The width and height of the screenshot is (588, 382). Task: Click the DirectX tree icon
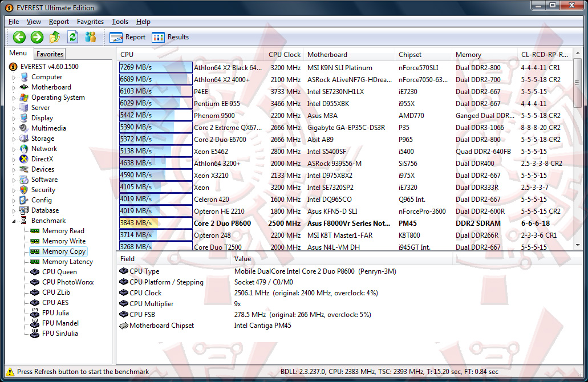pos(24,159)
